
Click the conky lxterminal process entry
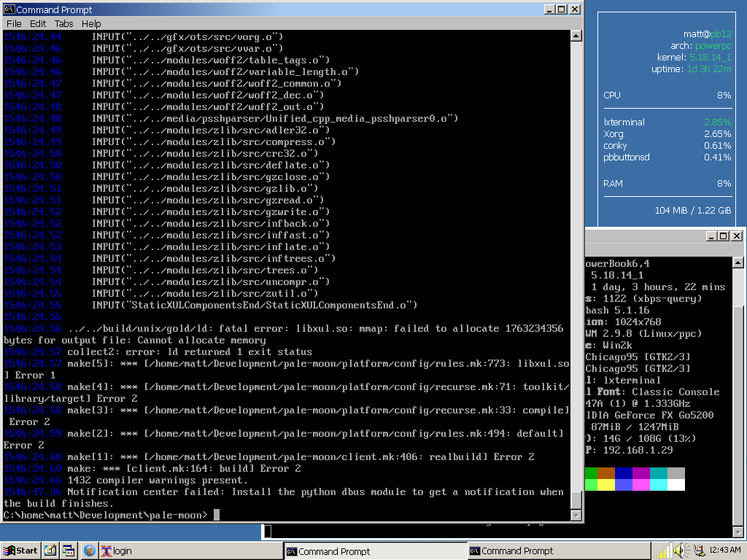667,122
